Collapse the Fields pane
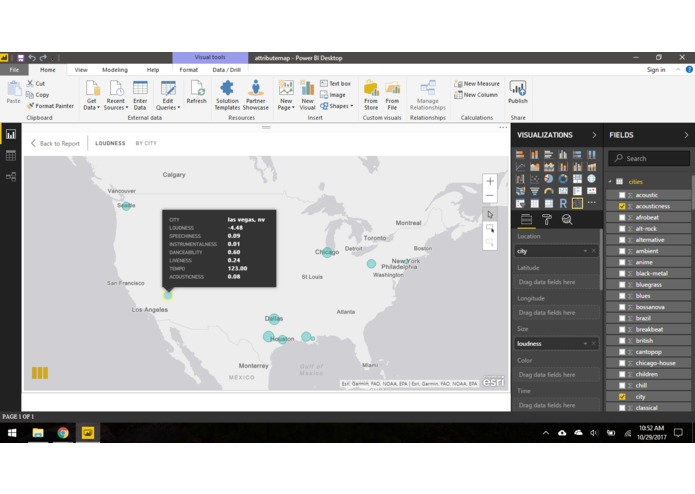Viewport: 695px width, 494px height. tap(686, 135)
